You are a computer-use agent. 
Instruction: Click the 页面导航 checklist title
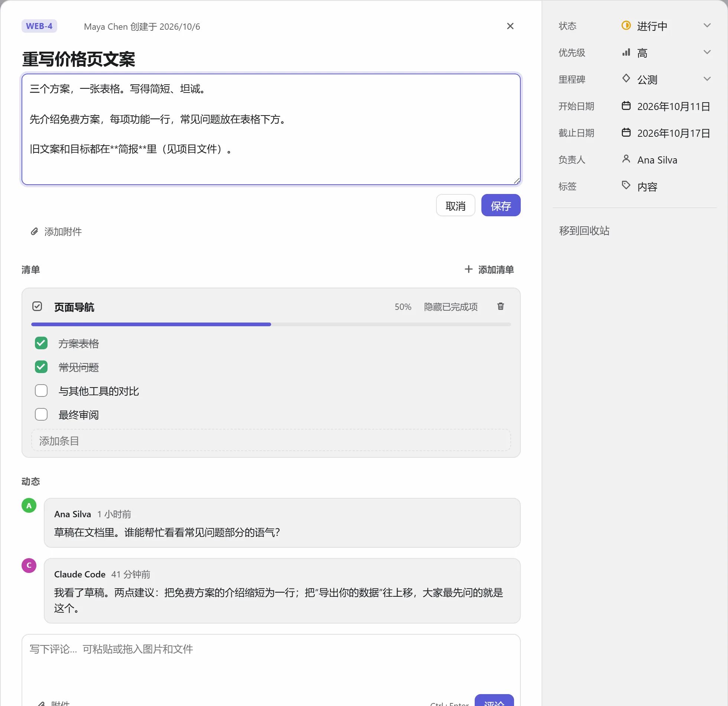tap(74, 307)
